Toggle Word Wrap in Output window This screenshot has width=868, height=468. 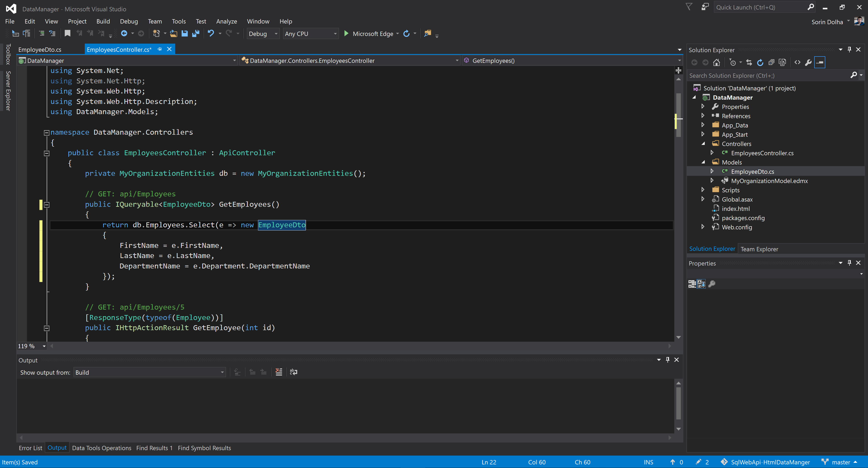[293, 372]
